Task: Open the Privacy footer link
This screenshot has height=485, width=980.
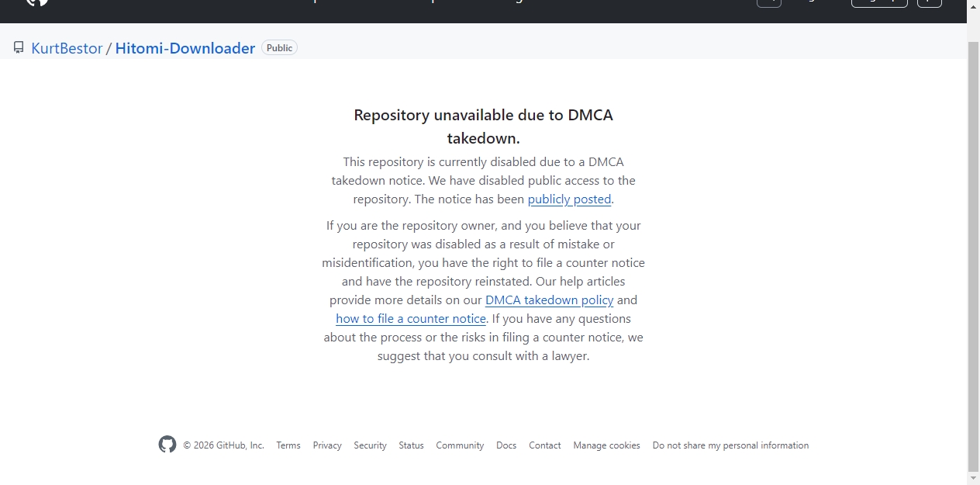Action: (x=327, y=445)
